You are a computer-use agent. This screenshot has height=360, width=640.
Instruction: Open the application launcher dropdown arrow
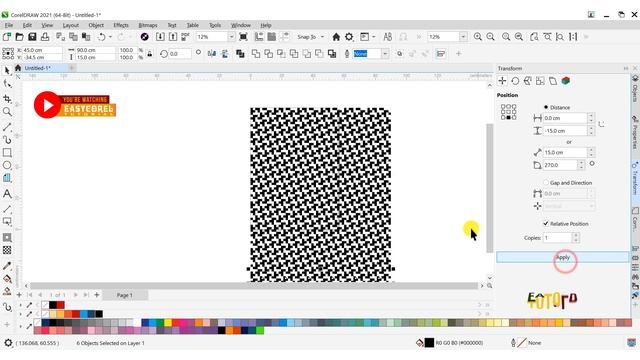pyautogui.click(x=373, y=37)
